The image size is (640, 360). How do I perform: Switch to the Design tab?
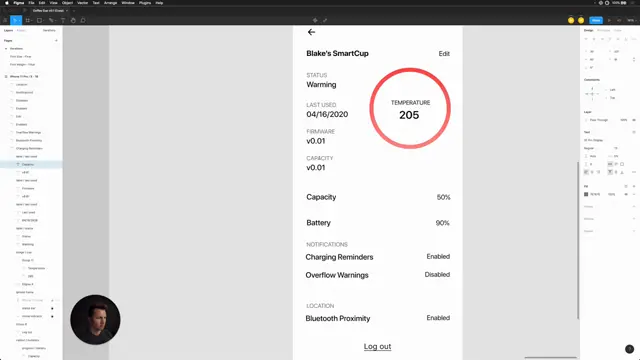589,31
